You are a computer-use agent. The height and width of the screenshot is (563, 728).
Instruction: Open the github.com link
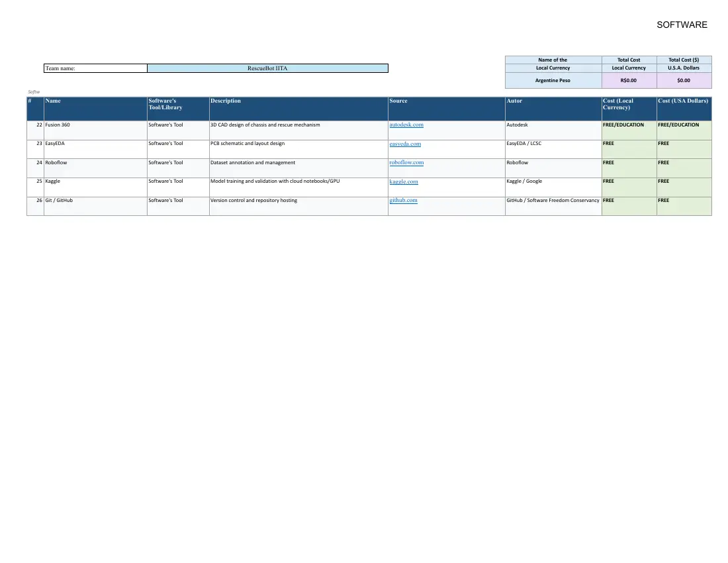(403, 200)
